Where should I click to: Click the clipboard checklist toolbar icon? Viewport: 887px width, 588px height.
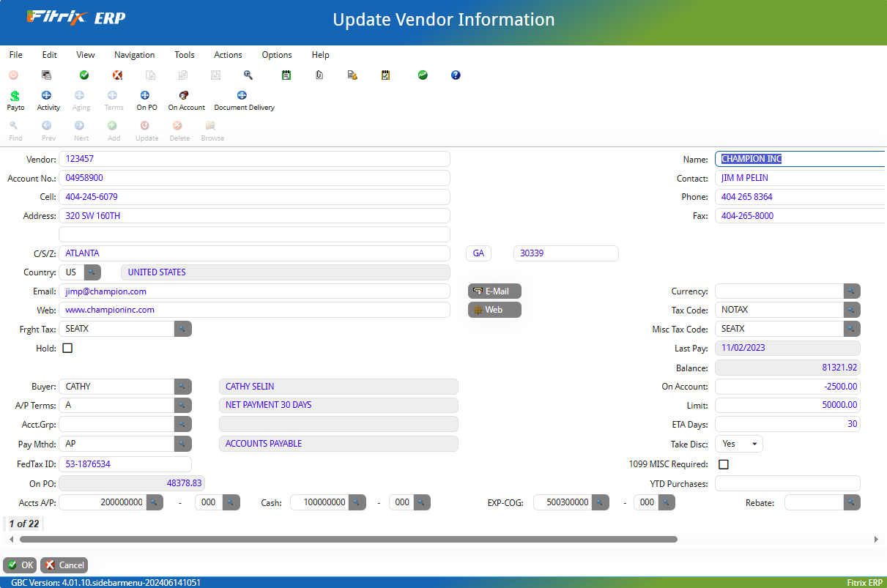[385, 75]
